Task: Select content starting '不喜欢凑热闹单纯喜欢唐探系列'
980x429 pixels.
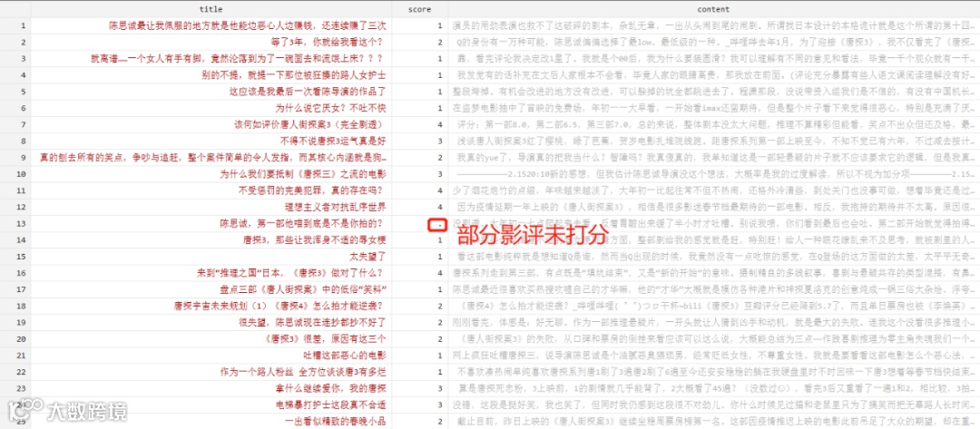Action: coord(714,372)
